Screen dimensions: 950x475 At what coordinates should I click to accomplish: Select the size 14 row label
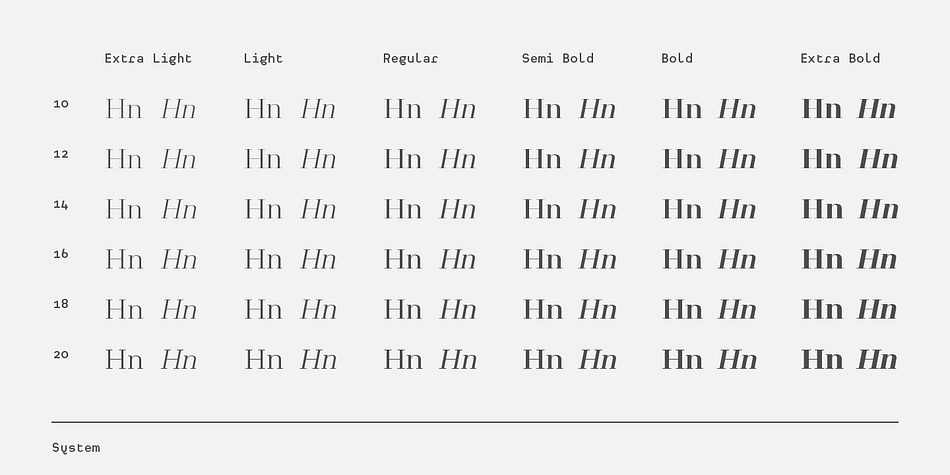pyautogui.click(x=61, y=204)
